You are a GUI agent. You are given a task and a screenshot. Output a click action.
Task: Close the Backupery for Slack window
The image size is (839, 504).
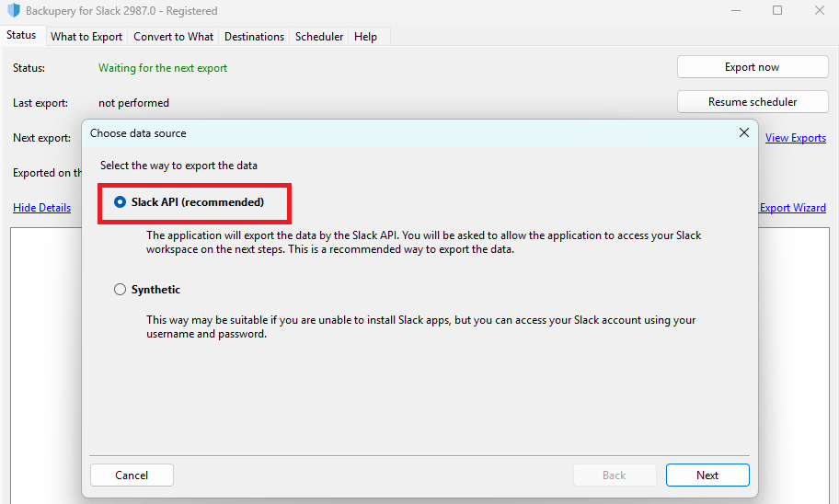(x=819, y=10)
